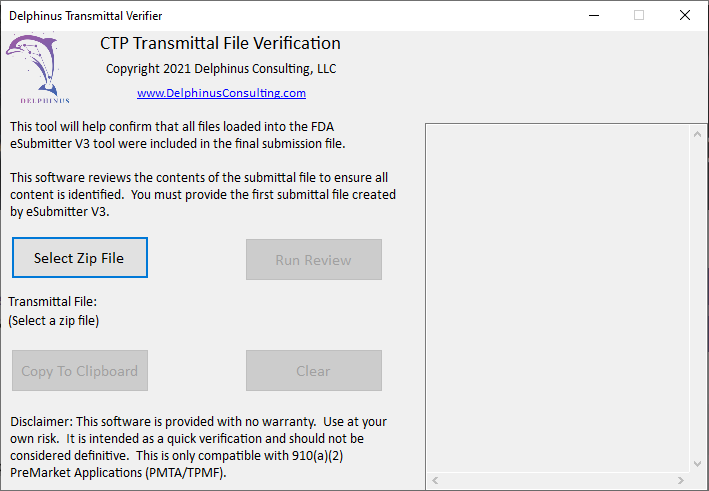The image size is (709, 491).
Task: Click the disabled Copy To Clipboard button
Action: [80, 370]
